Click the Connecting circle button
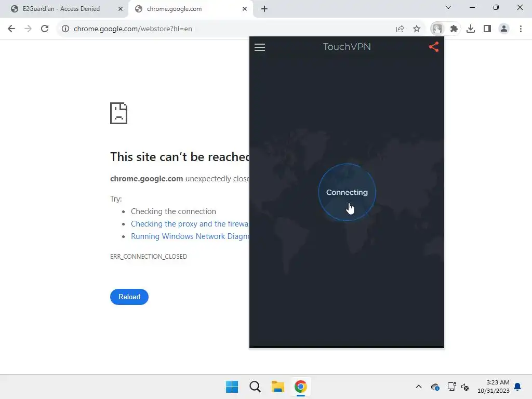Image resolution: width=532 pixels, height=399 pixels. (x=347, y=192)
